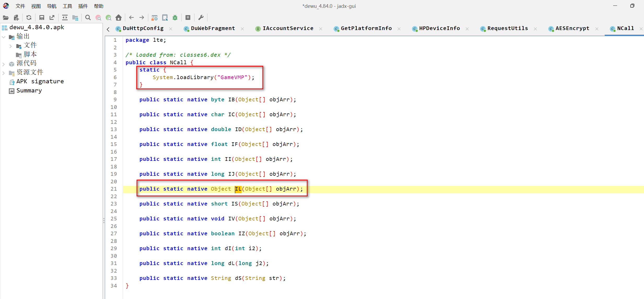
Task: Open APK signature in tree
Action: pyautogui.click(x=40, y=81)
